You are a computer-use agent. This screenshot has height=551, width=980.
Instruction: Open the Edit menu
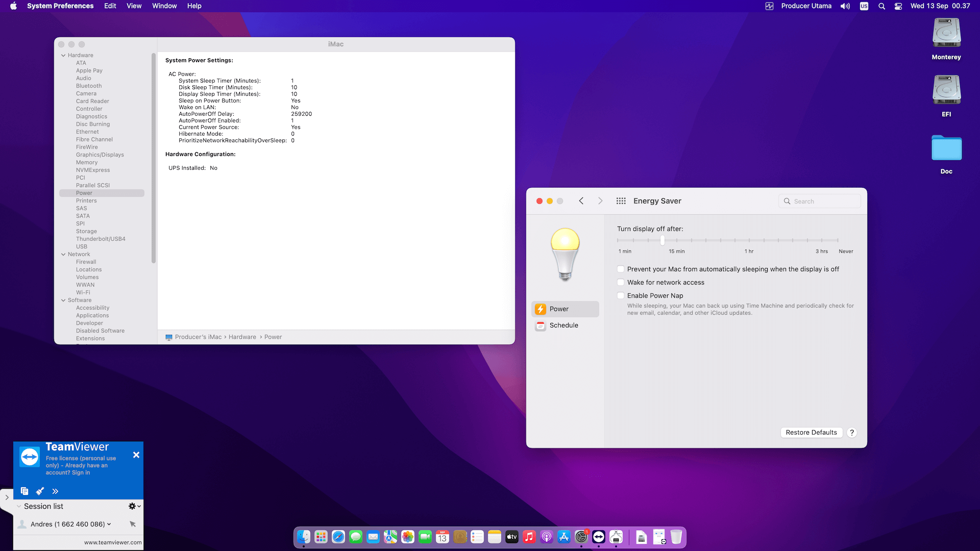pos(110,6)
